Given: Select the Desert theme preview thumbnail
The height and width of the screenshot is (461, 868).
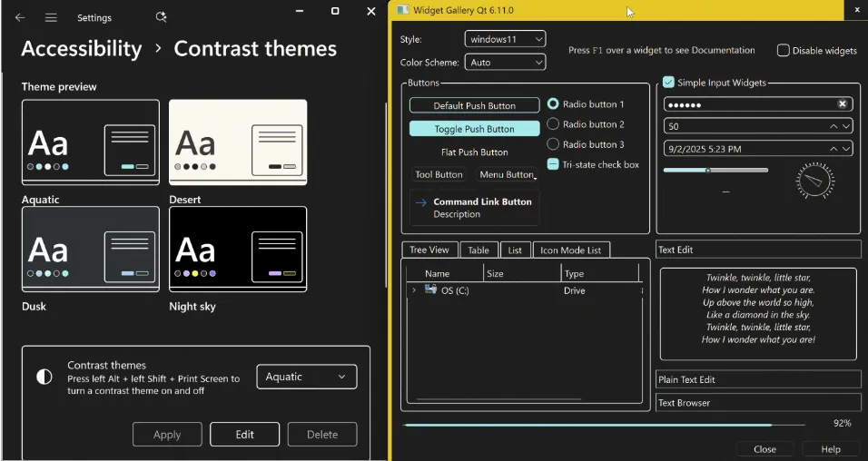Looking at the screenshot, I should click(x=238, y=142).
